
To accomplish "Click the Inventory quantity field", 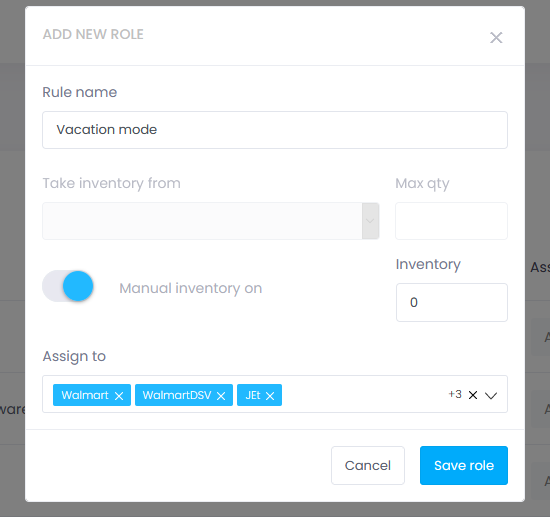I will (451, 302).
